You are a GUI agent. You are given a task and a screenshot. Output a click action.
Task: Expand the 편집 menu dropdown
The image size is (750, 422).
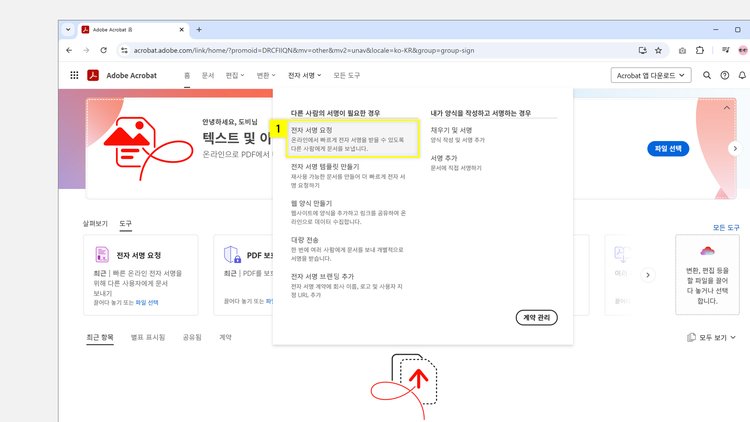click(x=235, y=75)
